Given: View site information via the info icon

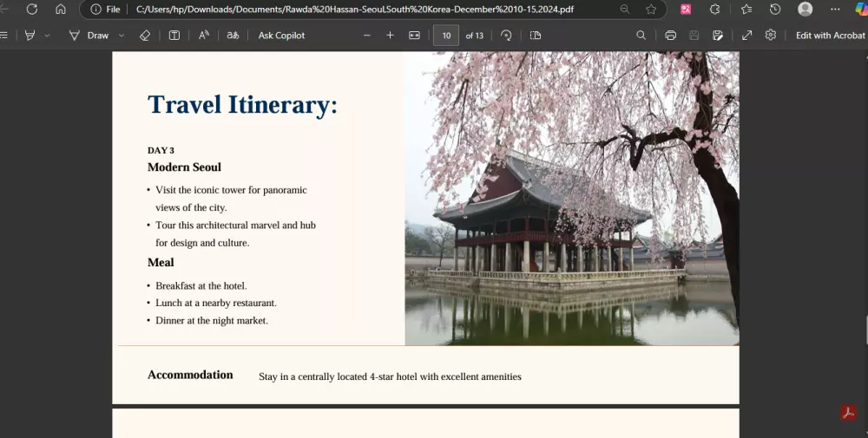Looking at the screenshot, I should coord(95,10).
